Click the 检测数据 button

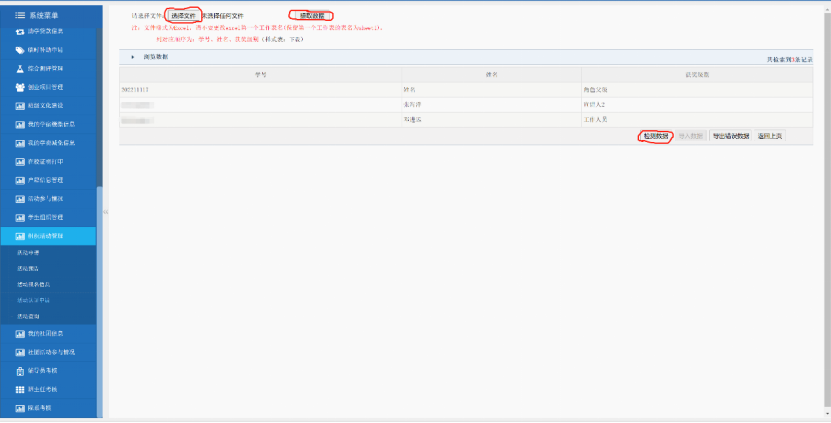coord(655,135)
